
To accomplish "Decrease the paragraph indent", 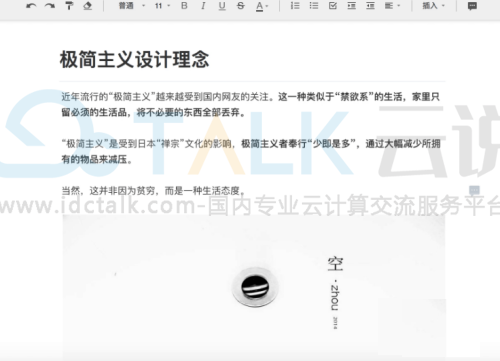I will (370, 5).
